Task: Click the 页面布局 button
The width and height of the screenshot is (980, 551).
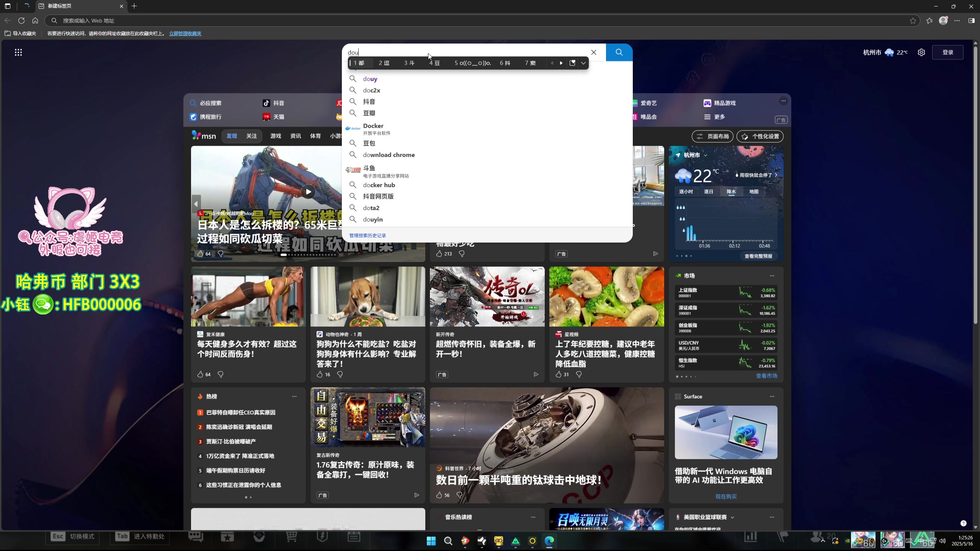Action: [x=712, y=136]
